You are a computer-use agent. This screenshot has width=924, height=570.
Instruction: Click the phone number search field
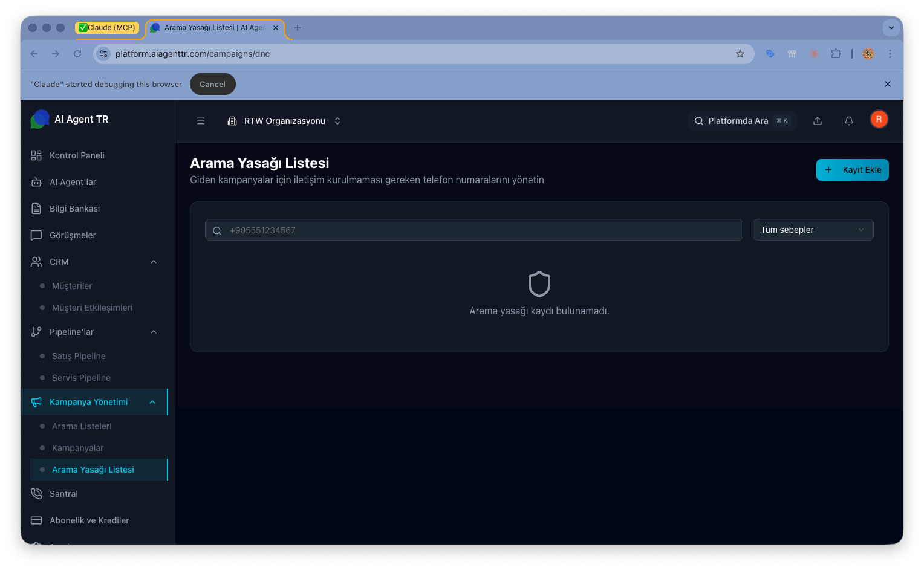point(473,230)
